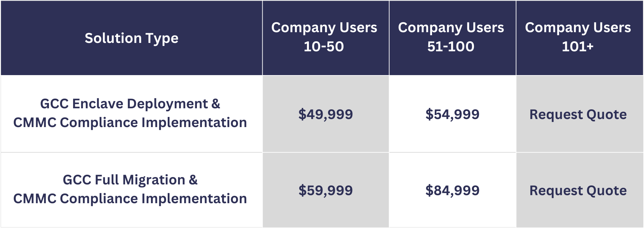Open Request Quote for GCC Enclave Deployment
Viewport: 644px width, 228px height.
pyautogui.click(x=578, y=114)
